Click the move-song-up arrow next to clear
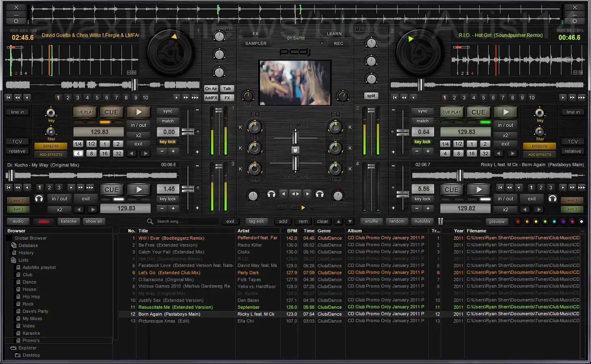 click(x=338, y=221)
